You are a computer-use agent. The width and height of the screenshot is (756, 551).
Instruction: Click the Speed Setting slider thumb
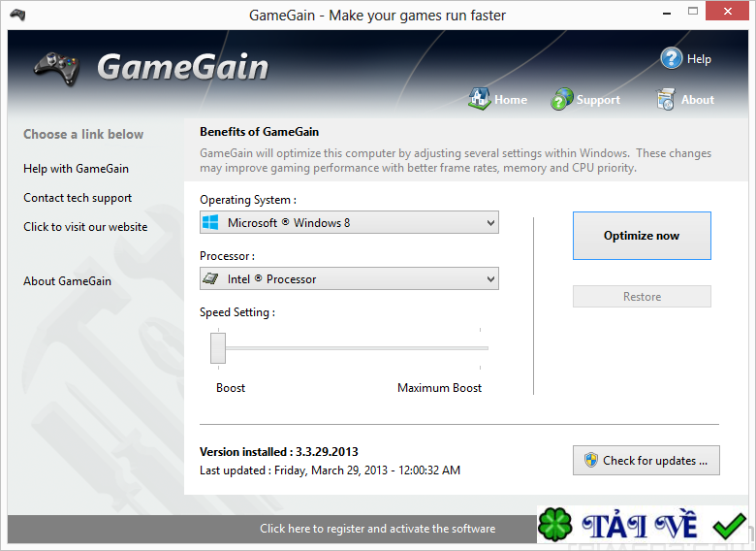[218, 348]
